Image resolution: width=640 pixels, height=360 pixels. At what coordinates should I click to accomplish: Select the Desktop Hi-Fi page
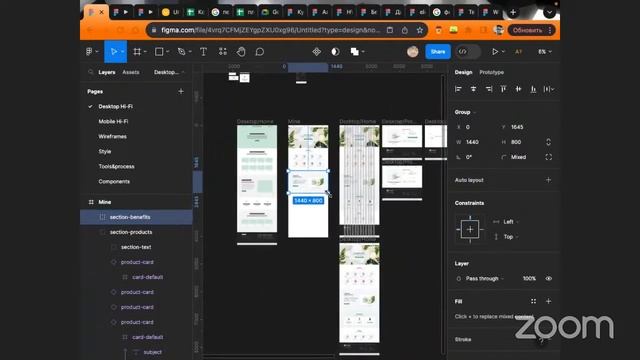[x=116, y=107]
